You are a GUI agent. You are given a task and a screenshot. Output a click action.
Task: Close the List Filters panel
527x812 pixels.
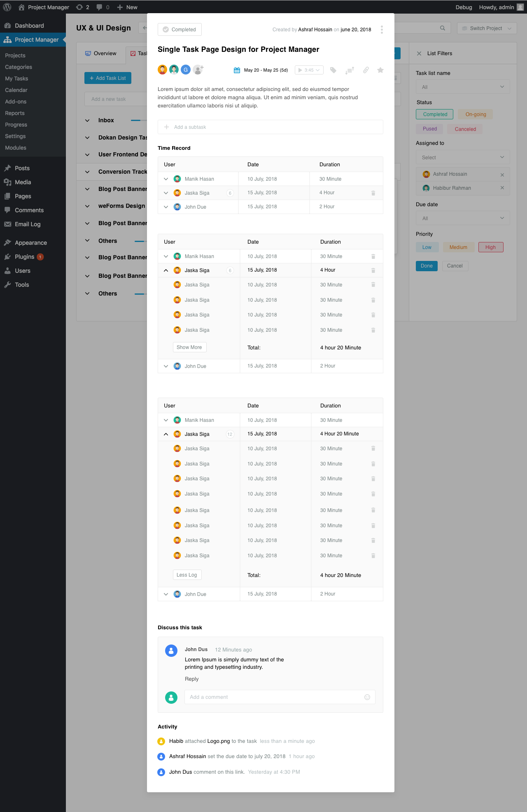[x=419, y=54]
